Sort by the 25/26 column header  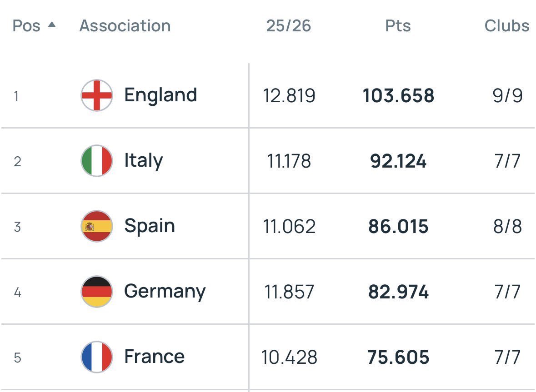coord(289,26)
